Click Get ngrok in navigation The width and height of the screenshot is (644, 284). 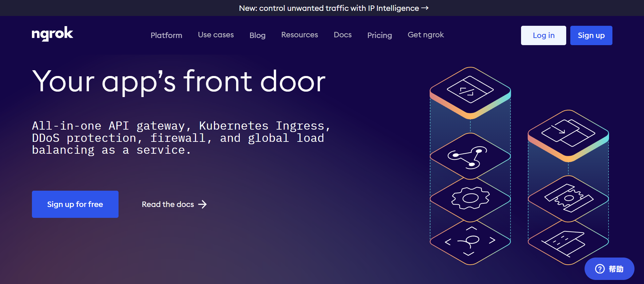click(x=426, y=35)
